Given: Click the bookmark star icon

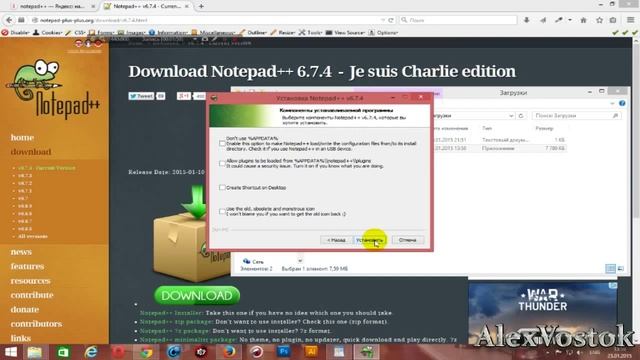Looking at the screenshot, I should coord(599,20).
